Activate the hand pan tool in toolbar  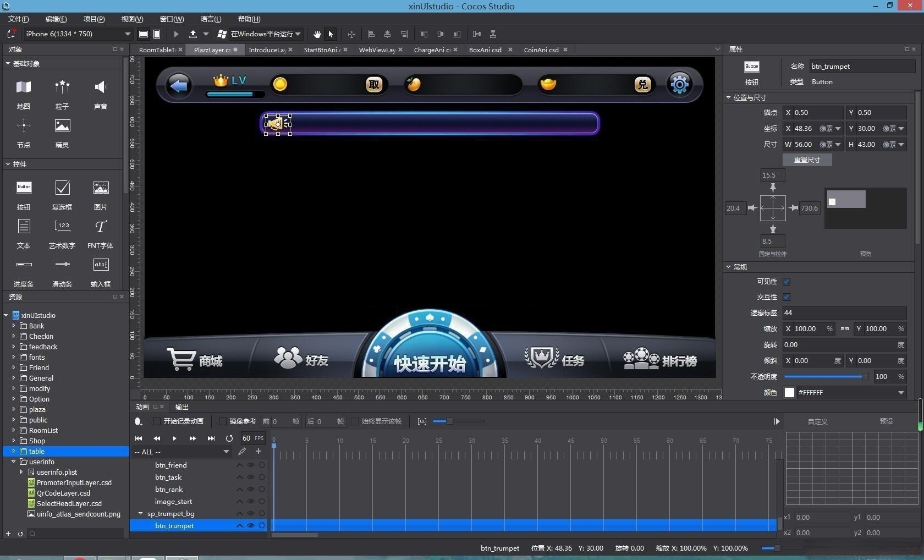click(x=317, y=34)
